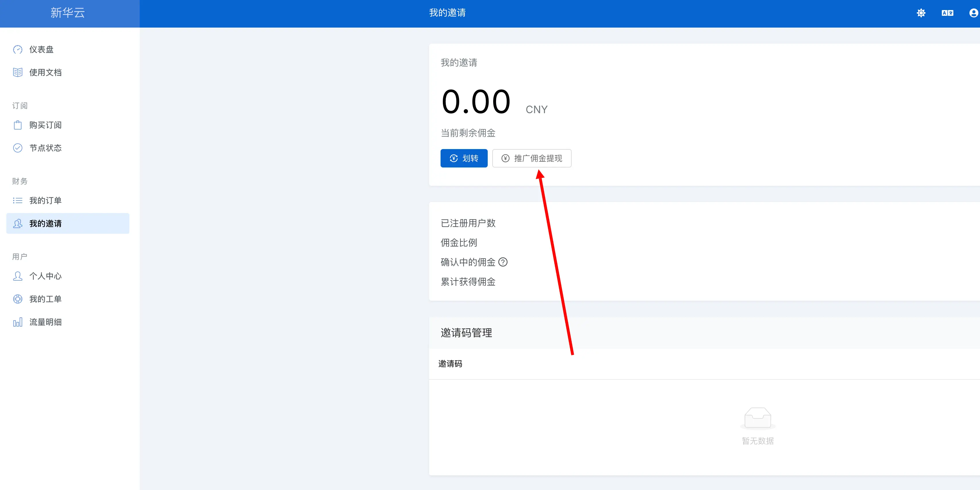
Task: Go to 购买订阅 page
Action: pyautogui.click(x=68, y=125)
